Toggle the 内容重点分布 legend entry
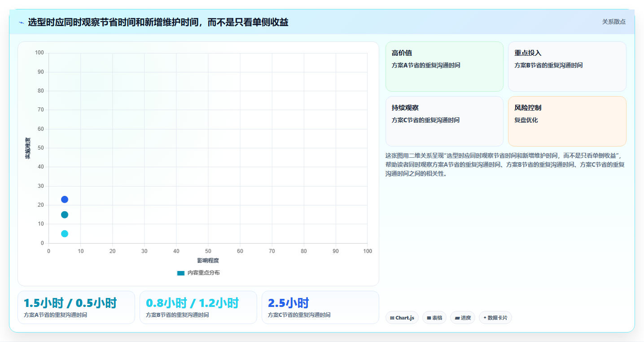The height and width of the screenshot is (342, 644). pyautogui.click(x=198, y=273)
